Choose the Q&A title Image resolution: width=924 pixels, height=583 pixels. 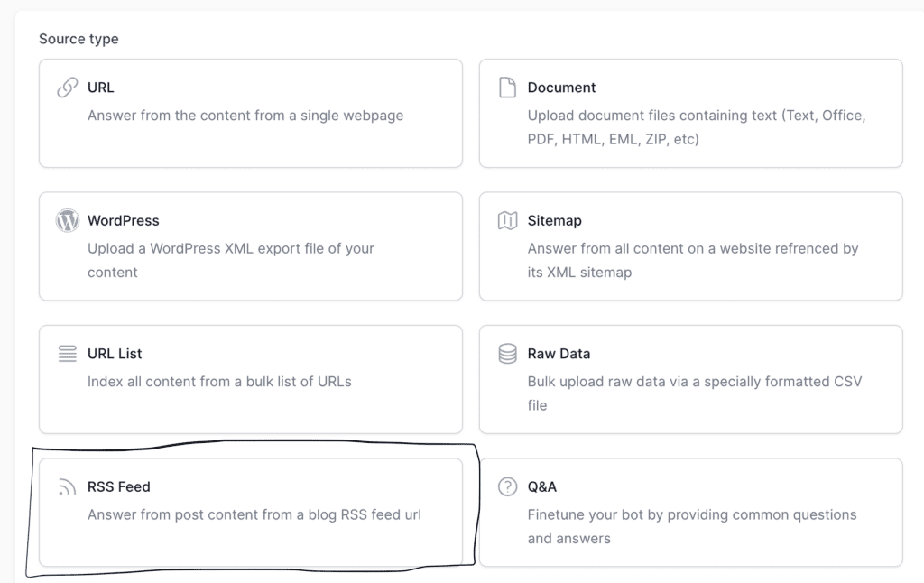coord(541,486)
